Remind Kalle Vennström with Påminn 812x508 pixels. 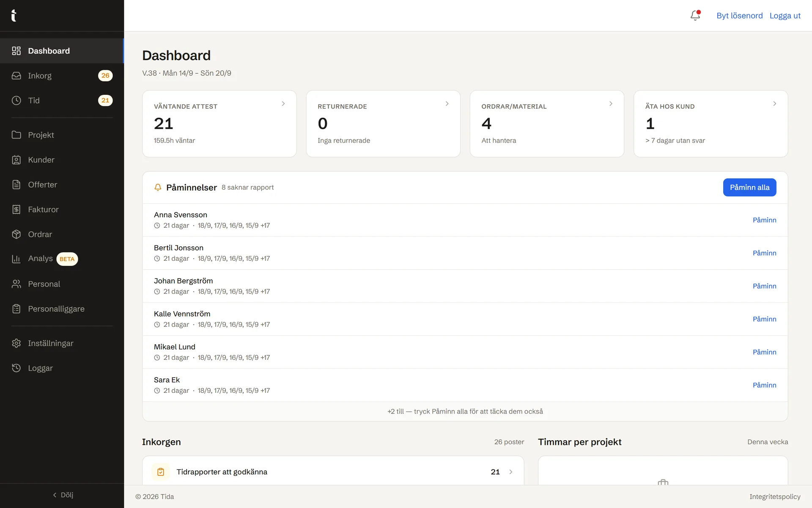click(764, 319)
